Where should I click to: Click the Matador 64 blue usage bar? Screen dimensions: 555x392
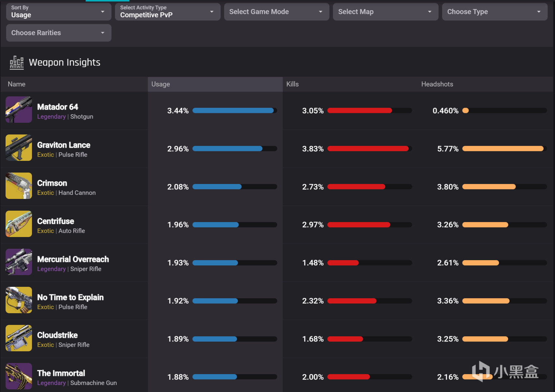coord(233,111)
